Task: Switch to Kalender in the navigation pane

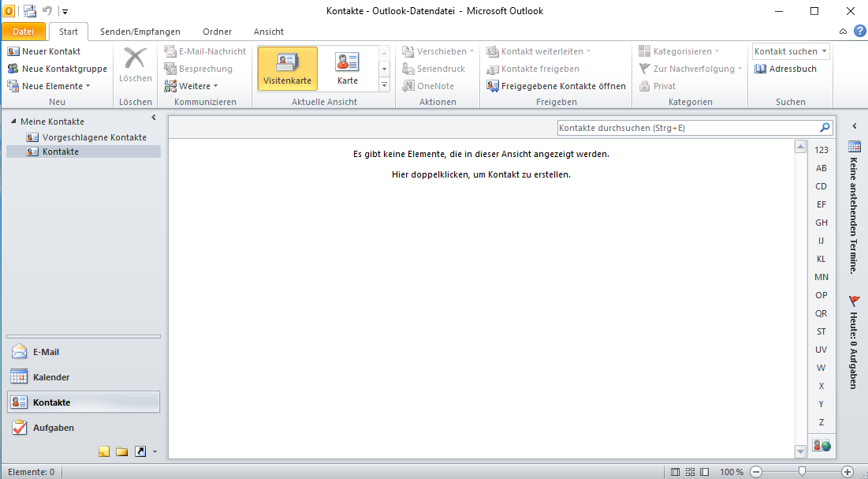Action: 83,377
